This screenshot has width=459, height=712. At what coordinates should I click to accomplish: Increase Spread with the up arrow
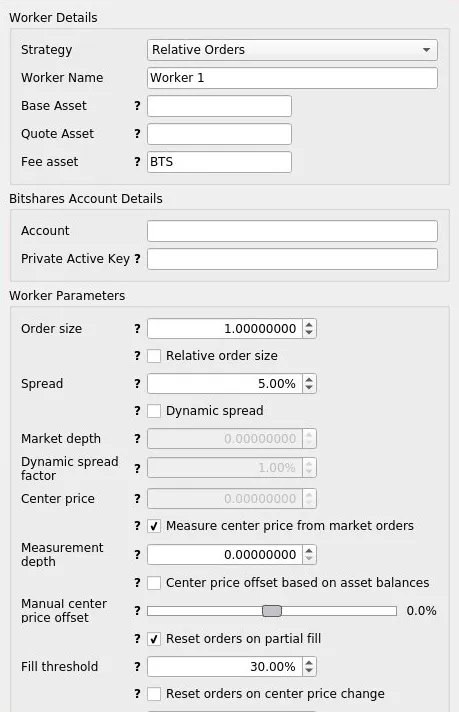point(309,380)
